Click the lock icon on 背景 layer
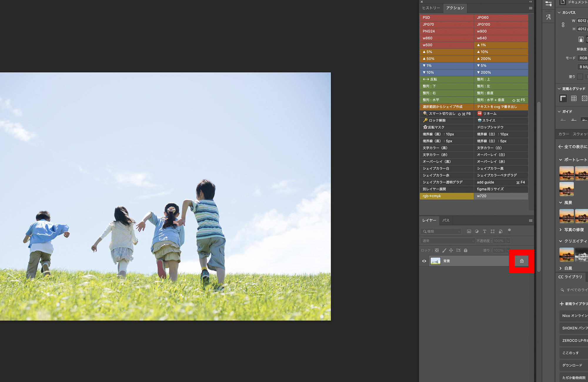The image size is (588, 382). [x=522, y=261]
